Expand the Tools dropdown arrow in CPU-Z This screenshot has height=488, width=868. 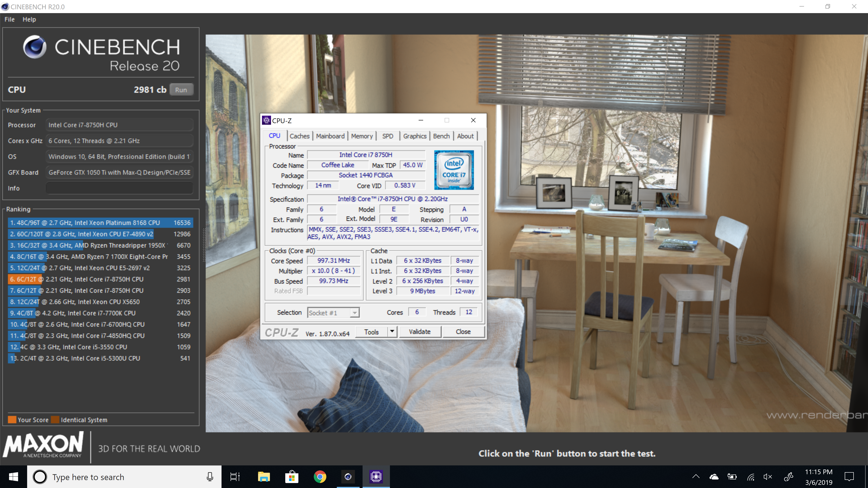pyautogui.click(x=392, y=332)
